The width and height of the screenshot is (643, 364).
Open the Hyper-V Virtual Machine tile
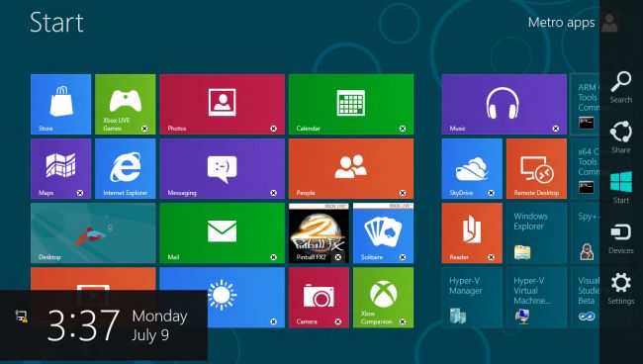(536, 298)
